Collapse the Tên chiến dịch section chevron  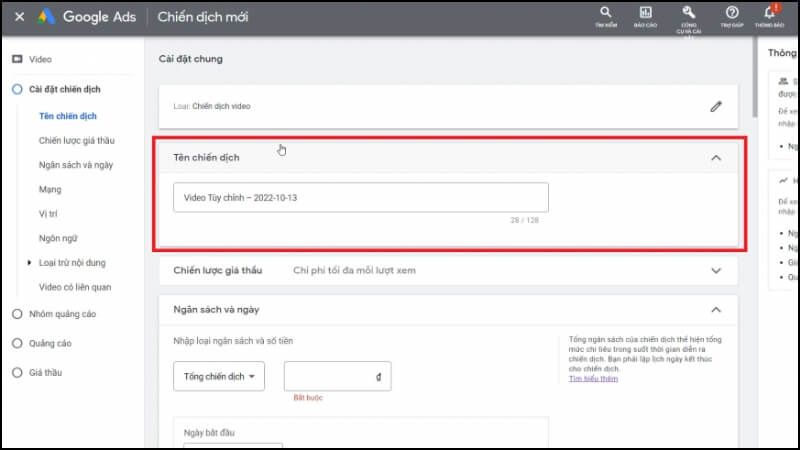tap(715, 158)
